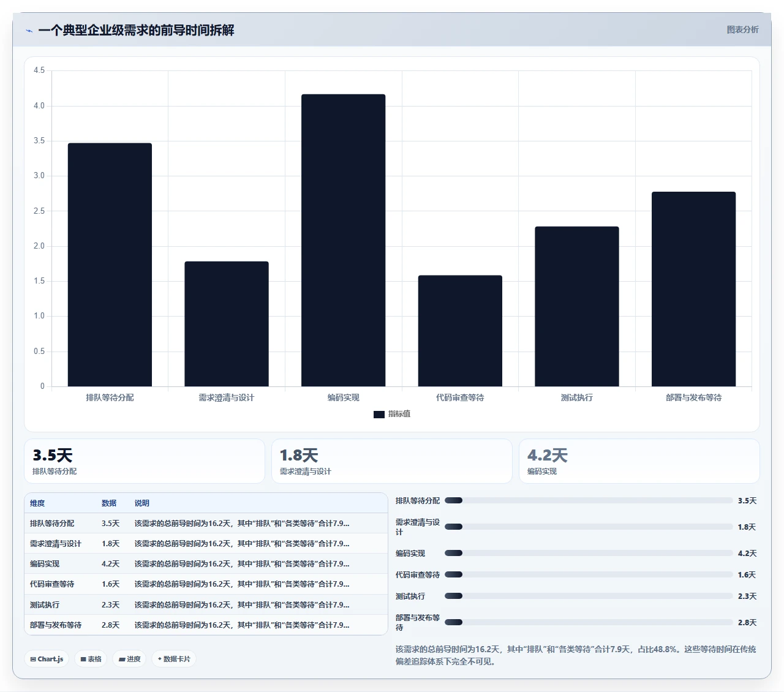The width and height of the screenshot is (784, 692).
Task: Select the 测试执行 table row
Action: point(206,604)
